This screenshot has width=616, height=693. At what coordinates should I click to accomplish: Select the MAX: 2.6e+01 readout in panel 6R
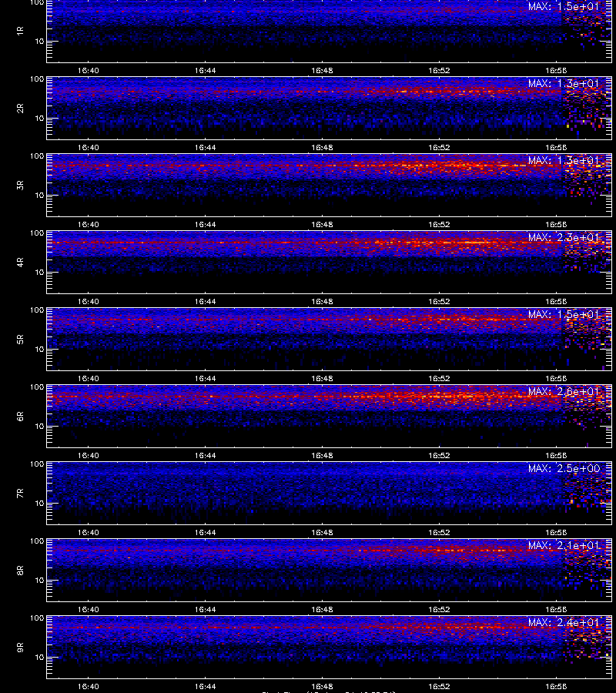[564, 391]
